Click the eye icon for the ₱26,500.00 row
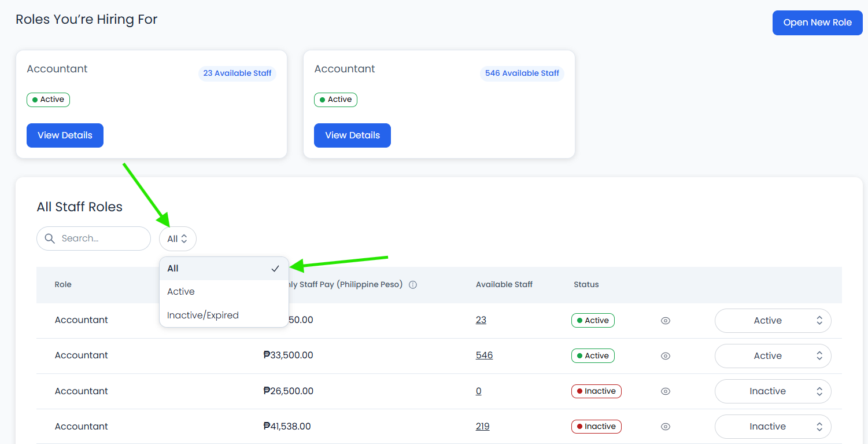 tap(666, 391)
